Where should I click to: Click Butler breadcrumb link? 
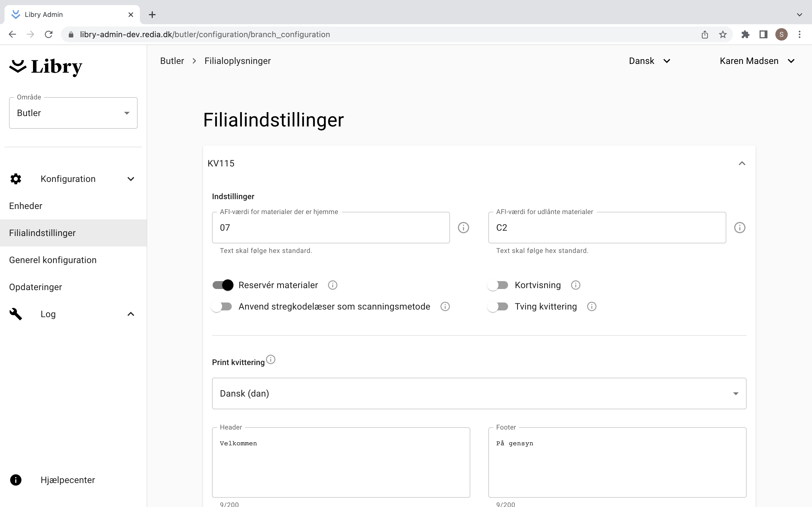172,61
